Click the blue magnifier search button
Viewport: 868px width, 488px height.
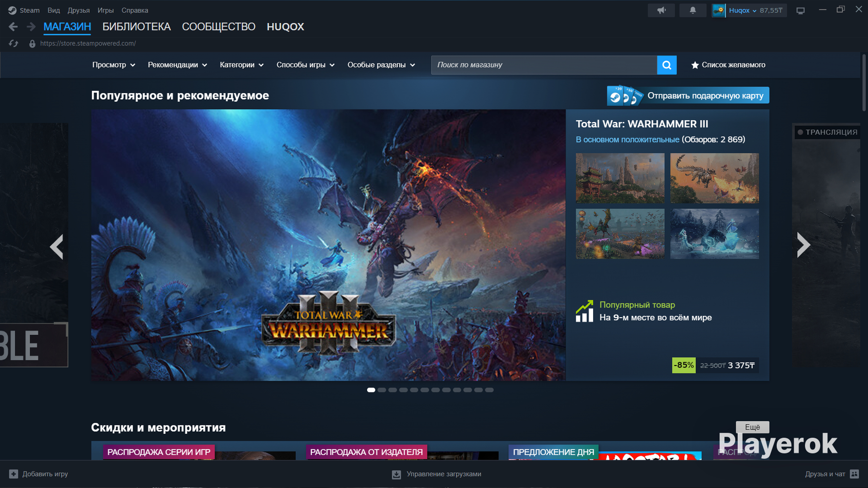click(x=667, y=65)
